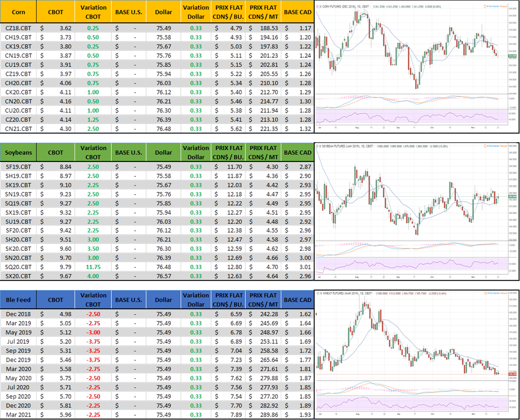520x420 pixels.
Task: Select the CZ18.CBT contract cell
Action: [x=18, y=28]
